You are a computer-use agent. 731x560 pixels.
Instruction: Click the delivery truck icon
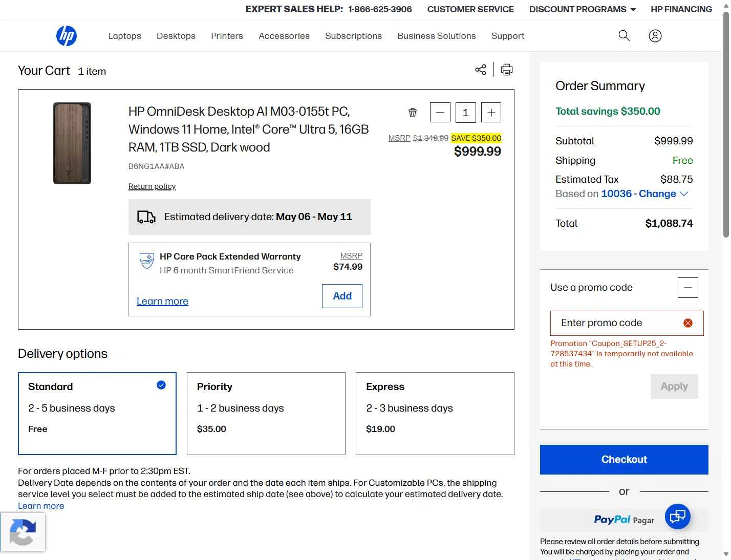click(x=146, y=217)
